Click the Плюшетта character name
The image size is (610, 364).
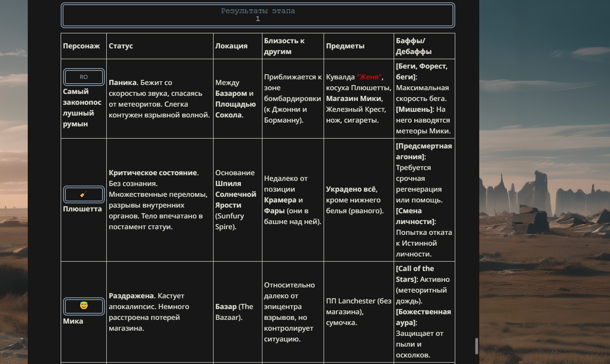(x=82, y=209)
